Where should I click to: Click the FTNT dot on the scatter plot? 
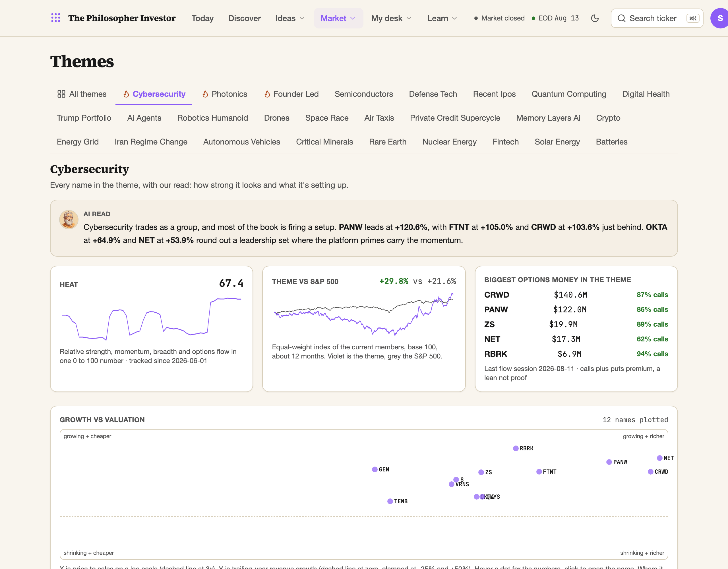[x=539, y=472]
